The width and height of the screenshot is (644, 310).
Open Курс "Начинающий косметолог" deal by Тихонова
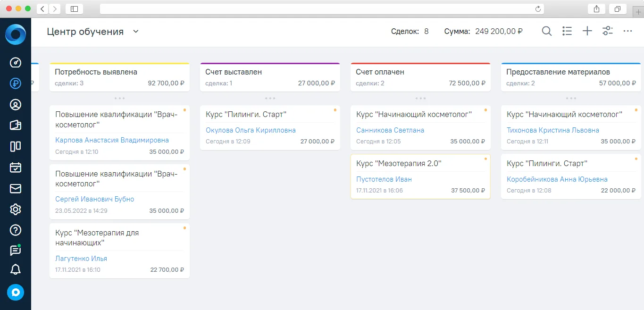tap(571, 127)
